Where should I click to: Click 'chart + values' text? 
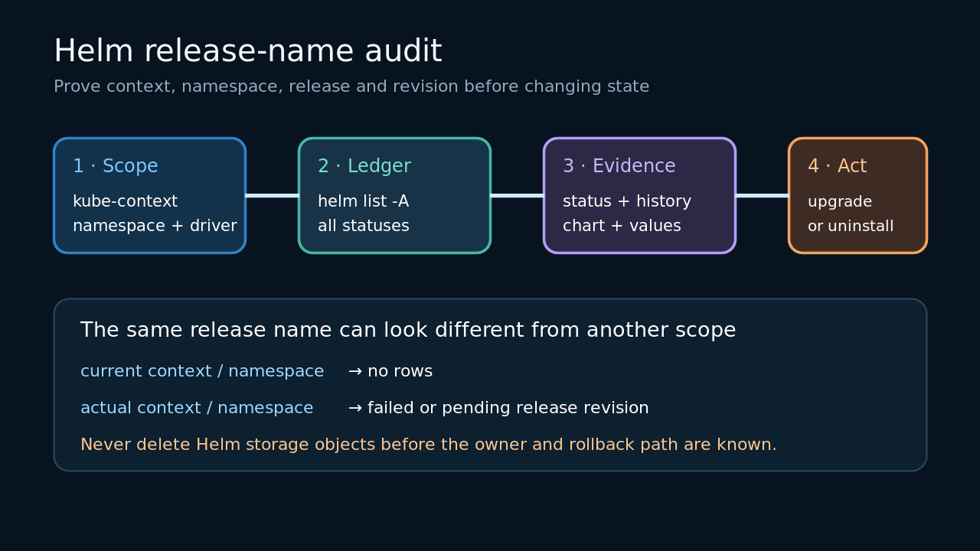pos(622,226)
